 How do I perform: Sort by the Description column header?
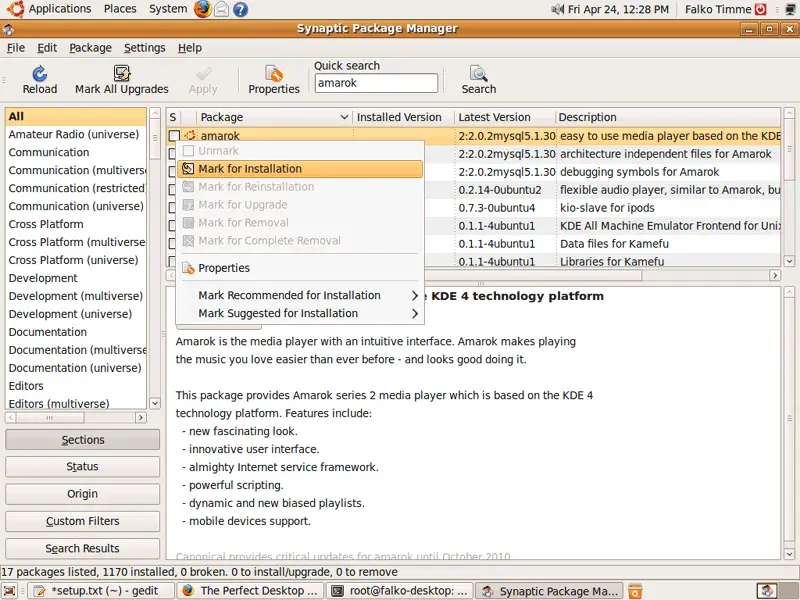[667, 117]
